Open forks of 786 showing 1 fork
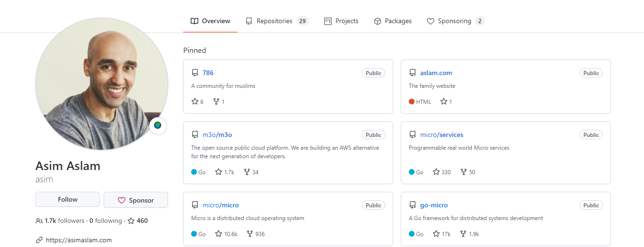 (x=219, y=102)
